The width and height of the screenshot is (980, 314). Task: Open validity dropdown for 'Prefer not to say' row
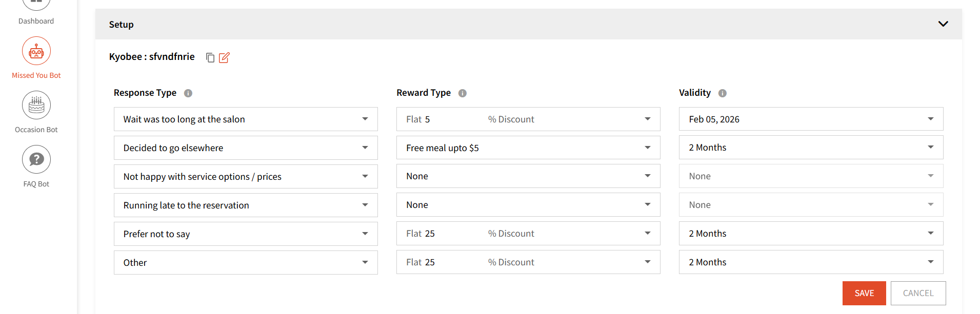(811, 234)
